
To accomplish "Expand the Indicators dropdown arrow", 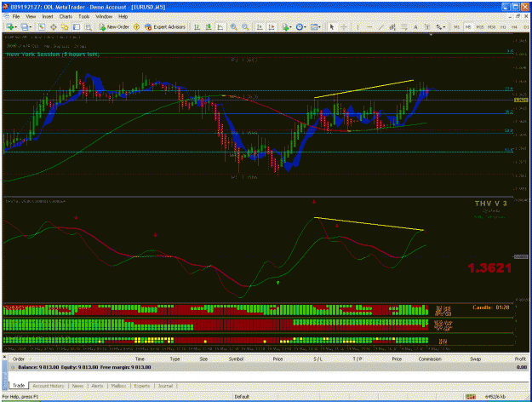I will tap(290, 26).
